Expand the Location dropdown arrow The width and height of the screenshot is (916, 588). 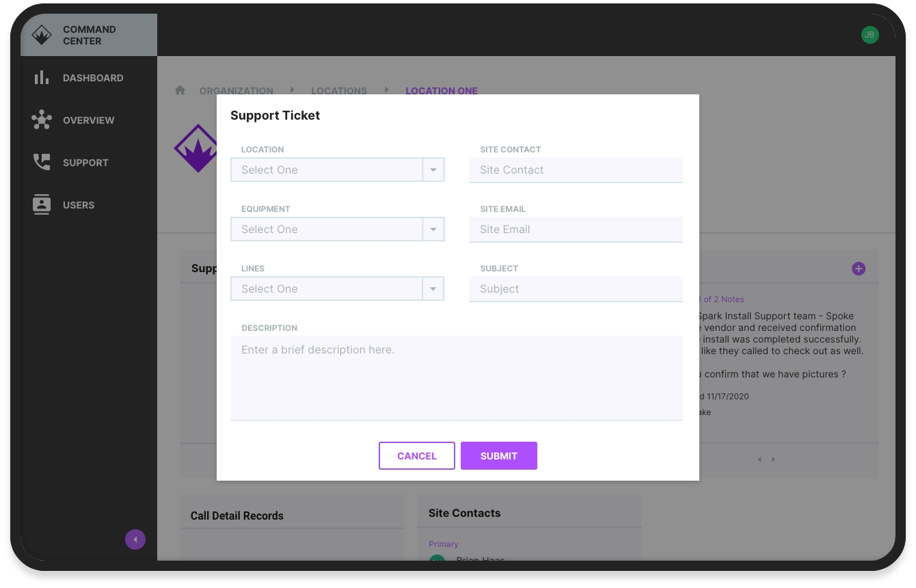coord(433,170)
